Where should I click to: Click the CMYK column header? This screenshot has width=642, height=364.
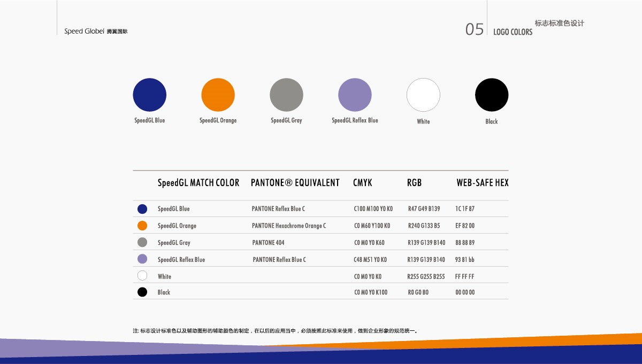[x=363, y=183]
